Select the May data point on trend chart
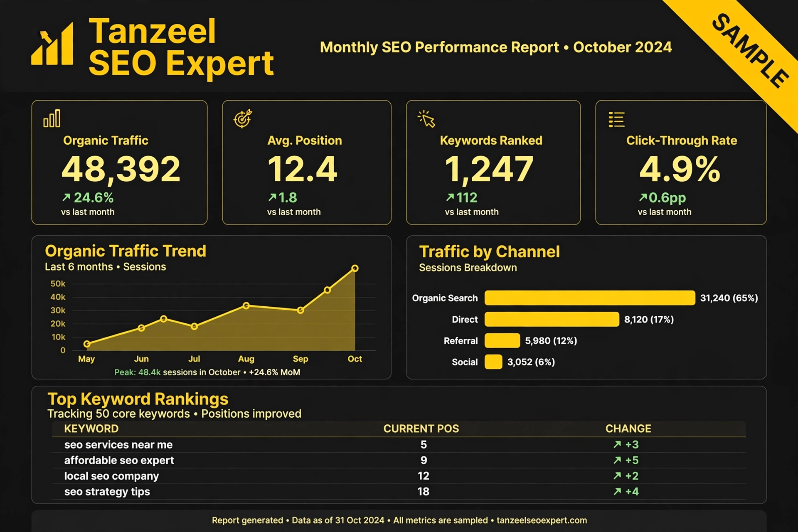This screenshot has width=798, height=532. coord(87,344)
